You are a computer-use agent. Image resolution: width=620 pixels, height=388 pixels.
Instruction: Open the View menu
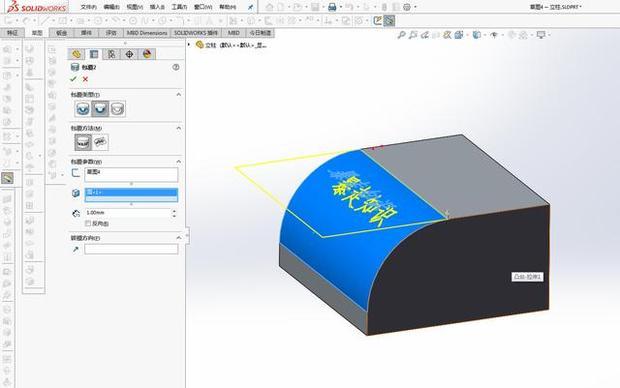[134, 7]
